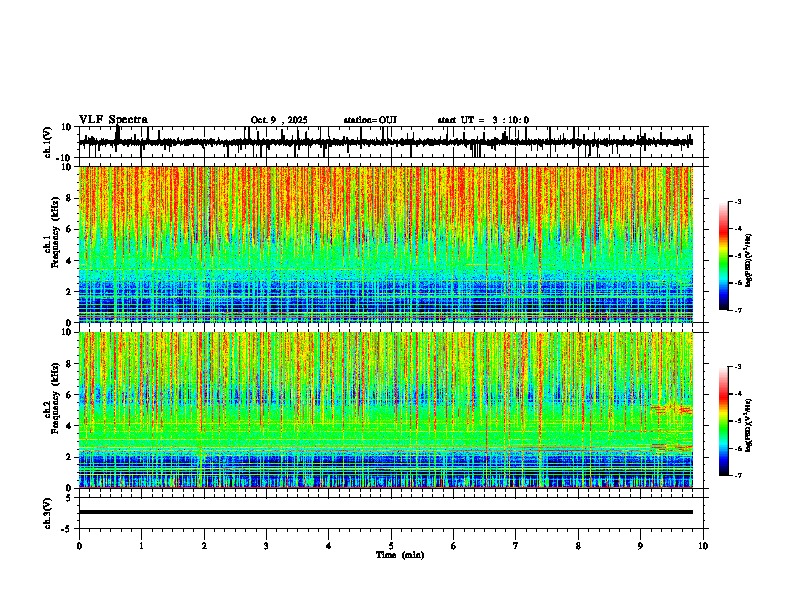Click the ch.2 spectrogram color bar
This screenshot has width=792, height=612.
(724, 421)
